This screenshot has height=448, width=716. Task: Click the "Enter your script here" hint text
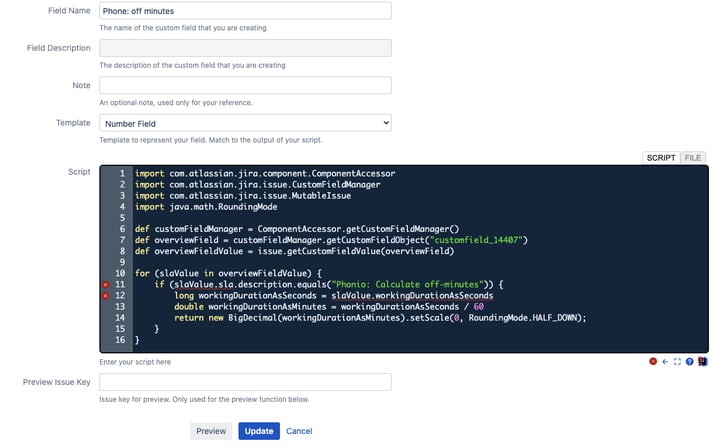[x=135, y=362]
